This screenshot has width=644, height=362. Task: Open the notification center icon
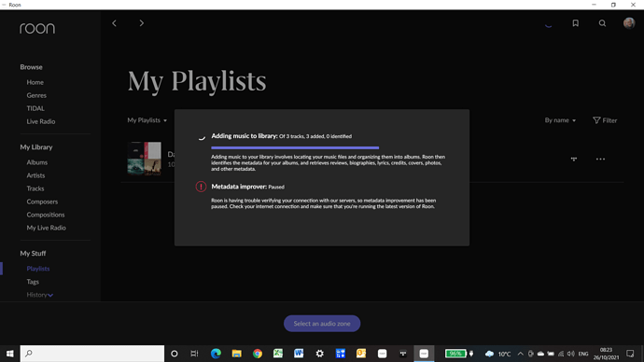tap(630, 354)
